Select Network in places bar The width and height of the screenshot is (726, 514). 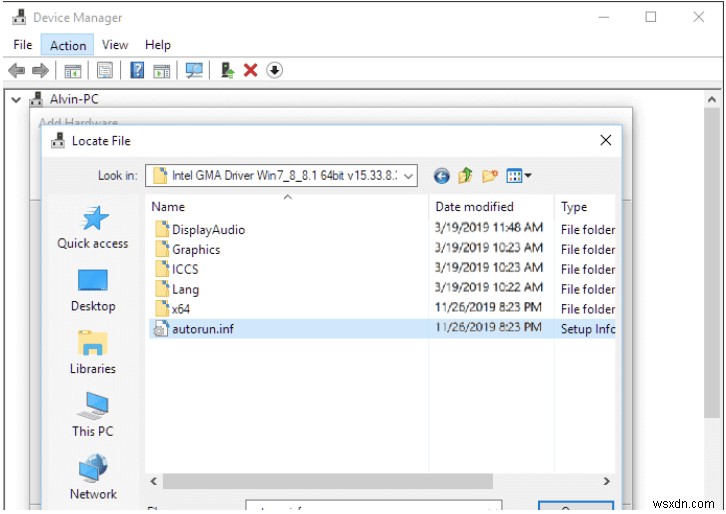(93, 477)
